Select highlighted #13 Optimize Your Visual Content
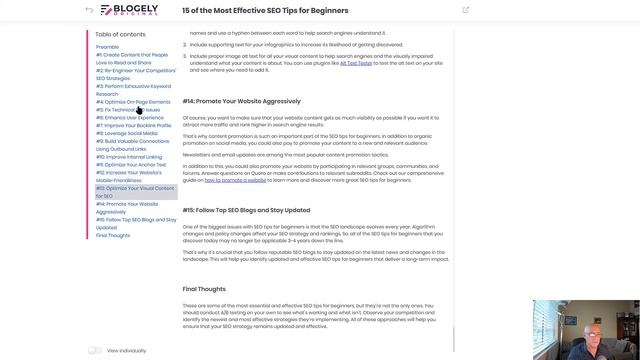Screen dimensions: 640x360 click(136, 192)
